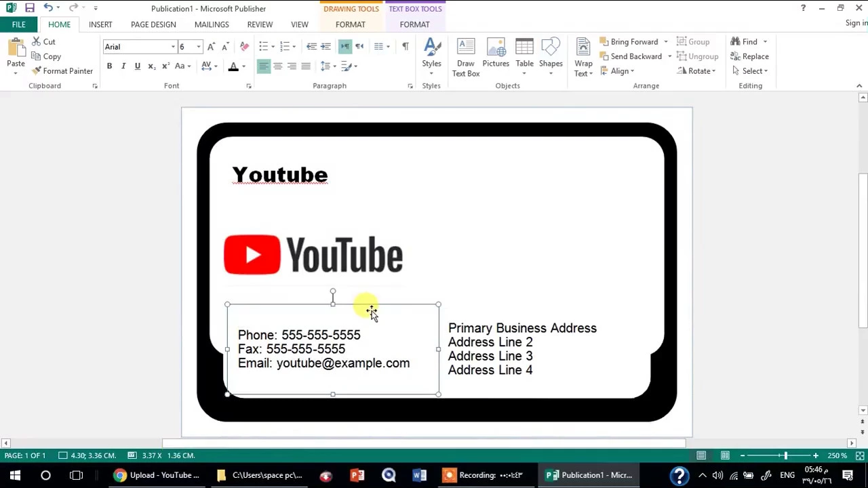Toggle italic formatting

(x=123, y=66)
